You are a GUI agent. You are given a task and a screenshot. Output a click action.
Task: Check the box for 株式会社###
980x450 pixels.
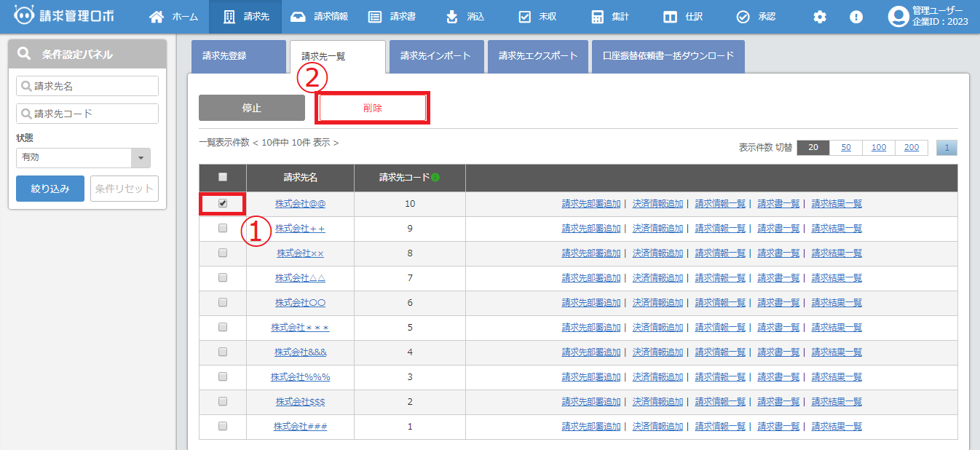tap(223, 427)
